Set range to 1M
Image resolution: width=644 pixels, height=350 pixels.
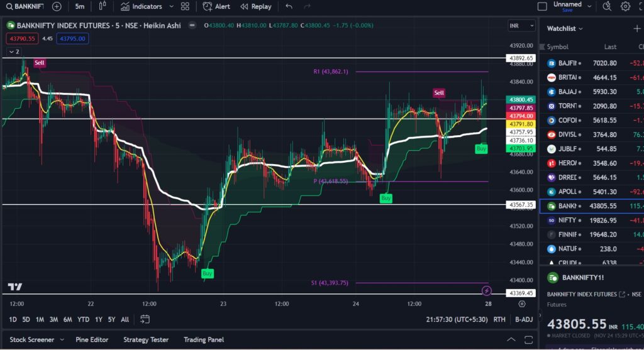[40, 320]
